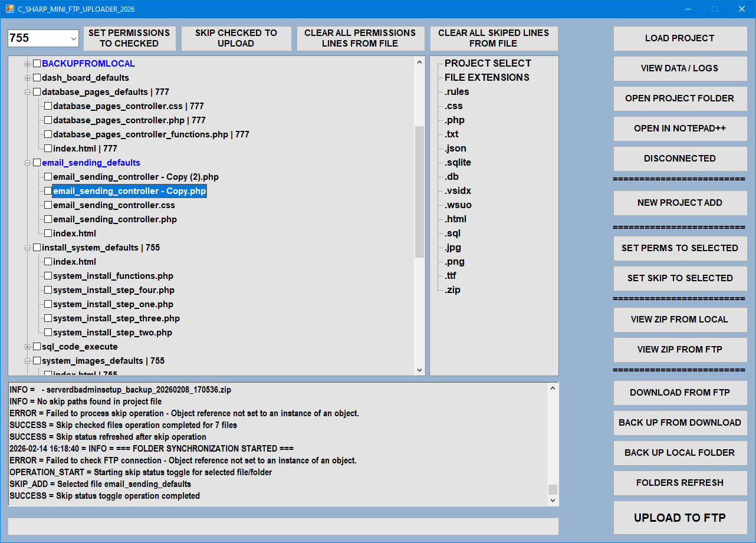The width and height of the screenshot is (756, 543).
Task: Enable checkbox for database_pages_controller.css
Action: 48,106
